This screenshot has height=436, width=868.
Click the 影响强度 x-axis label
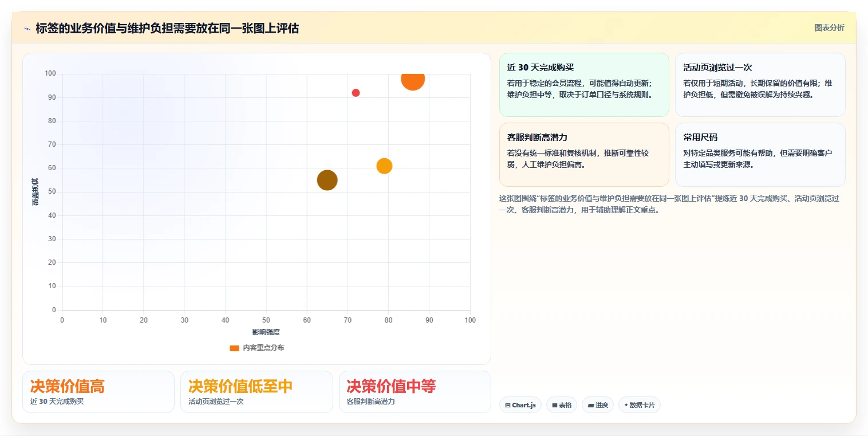[266, 332]
